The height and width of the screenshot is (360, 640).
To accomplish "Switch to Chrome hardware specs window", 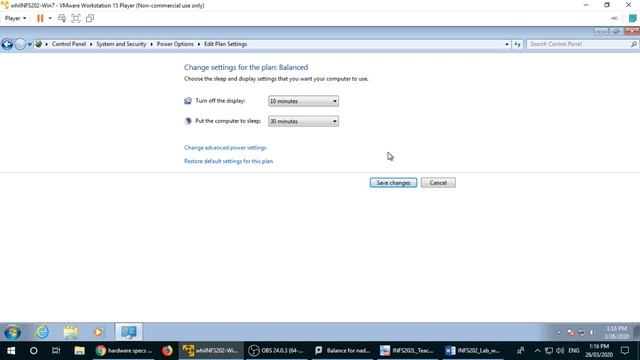I will click(124, 351).
